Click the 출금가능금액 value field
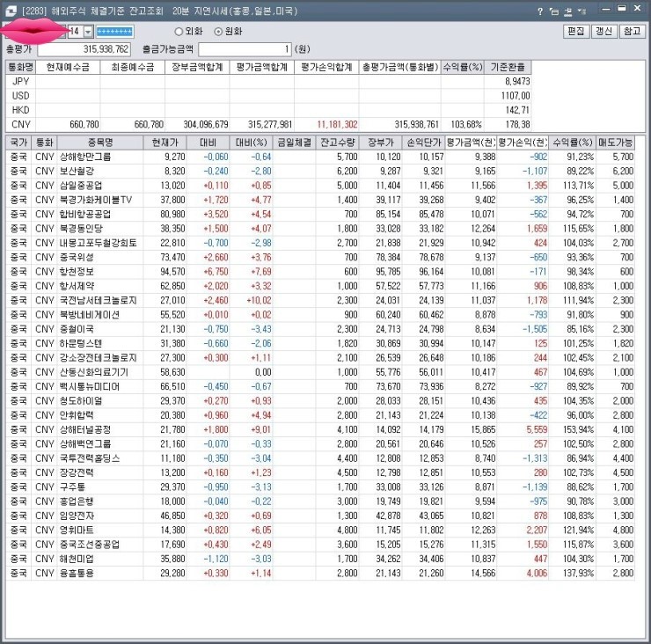This screenshot has height=644, width=651. pyautogui.click(x=245, y=49)
